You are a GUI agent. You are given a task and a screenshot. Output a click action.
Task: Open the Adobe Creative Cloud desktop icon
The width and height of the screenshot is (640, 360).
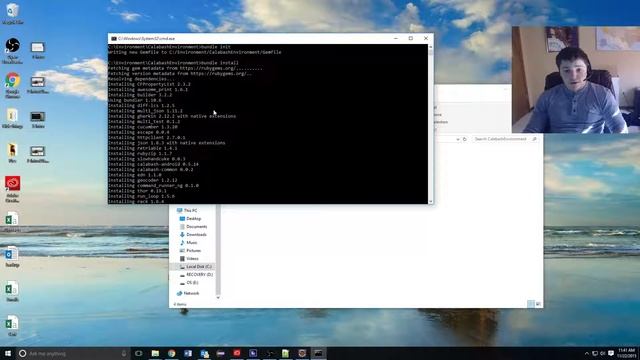(12, 189)
